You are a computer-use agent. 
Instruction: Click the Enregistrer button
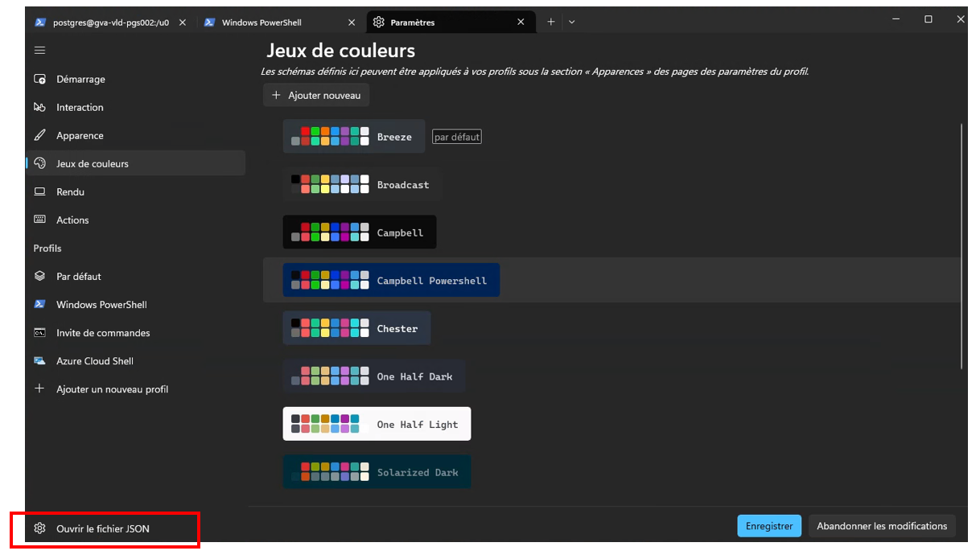coord(768,526)
